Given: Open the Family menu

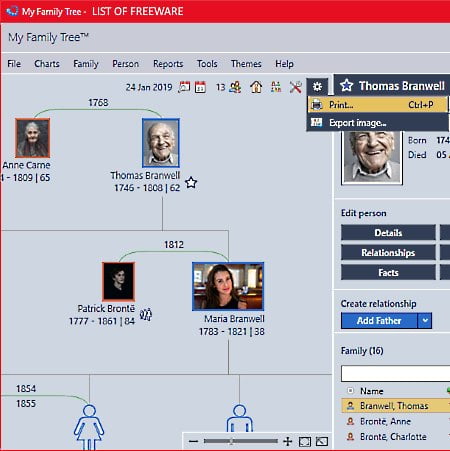Looking at the screenshot, I should tap(86, 64).
